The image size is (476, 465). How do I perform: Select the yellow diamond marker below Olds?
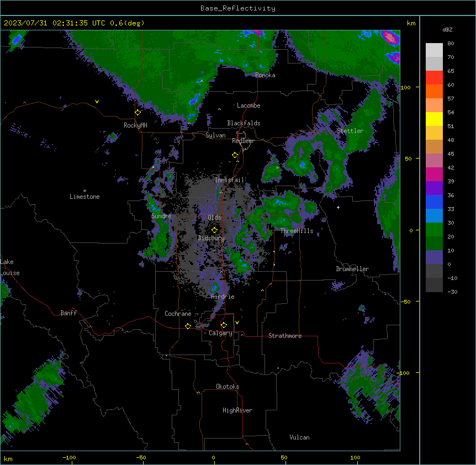[214, 230]
